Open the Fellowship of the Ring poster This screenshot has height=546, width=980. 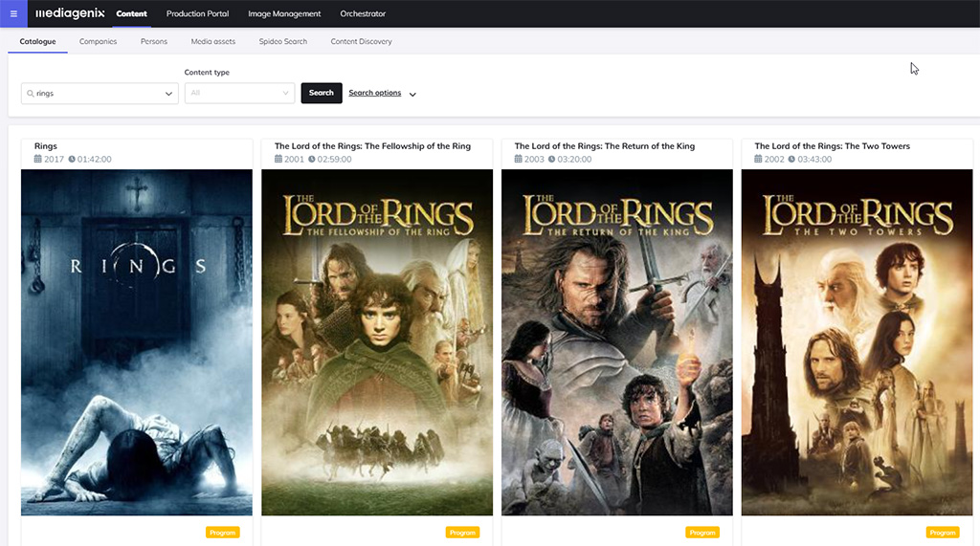click(x=377, y=342)
